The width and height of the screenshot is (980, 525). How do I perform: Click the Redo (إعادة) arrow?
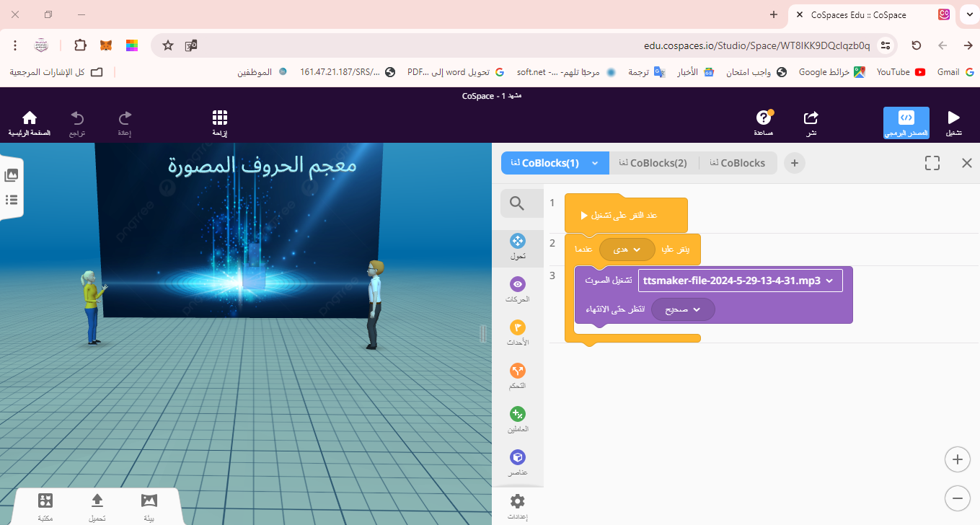pos(125,122)
